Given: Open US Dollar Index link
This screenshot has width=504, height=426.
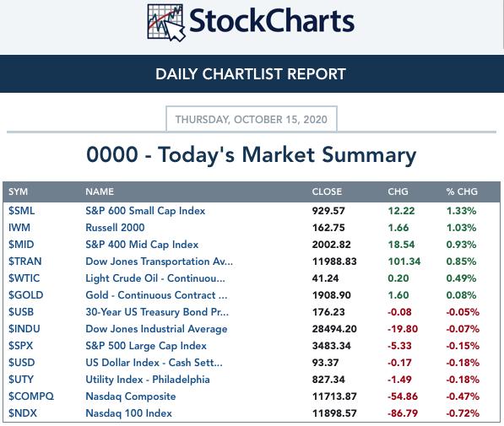Looking at the screenshot, I should pyautogui.click(x=154, y=363).
